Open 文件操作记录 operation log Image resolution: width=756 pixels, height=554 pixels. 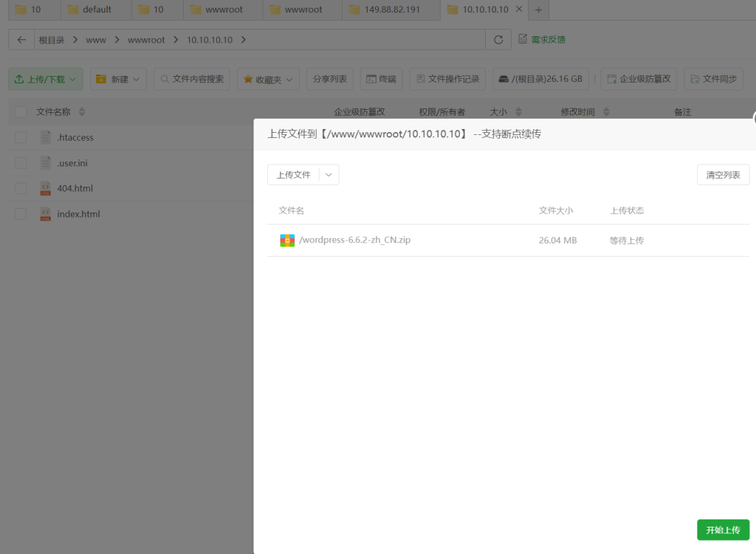click(x=447, y=79)
